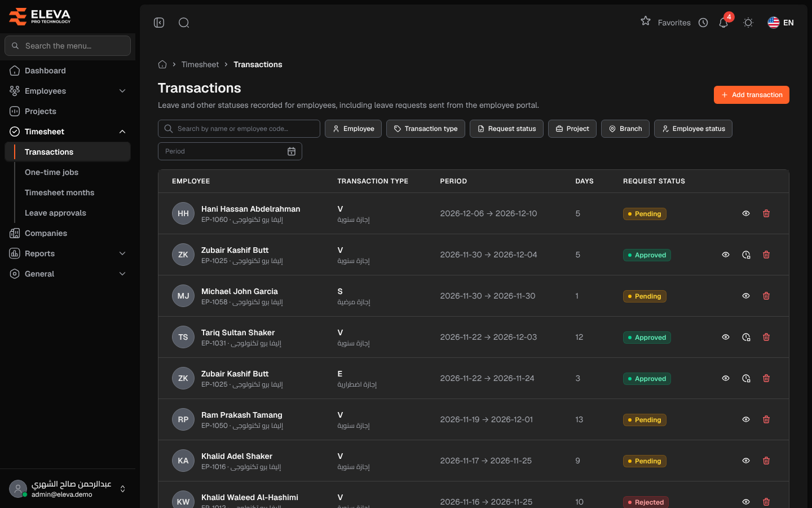Collapse the sidebar panel icon
This screenshot has width=812, height=508.
tap(159, 23)
